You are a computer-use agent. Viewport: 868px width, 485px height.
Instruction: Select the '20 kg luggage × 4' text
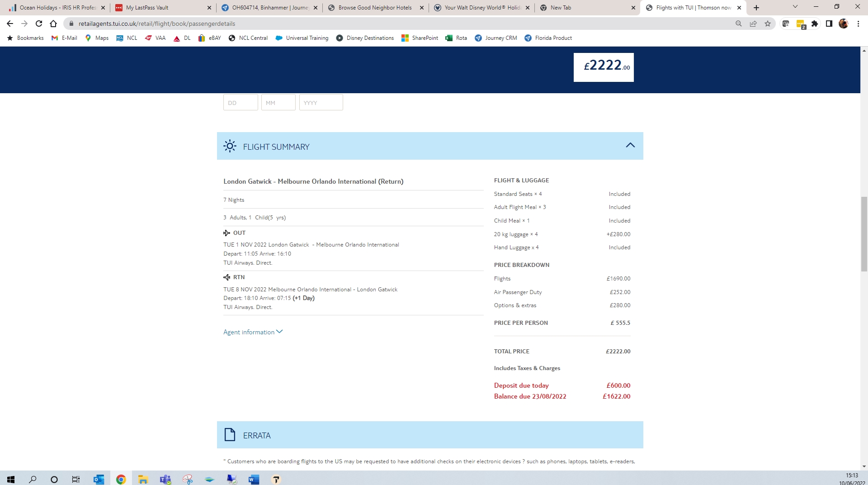(516, 234)
